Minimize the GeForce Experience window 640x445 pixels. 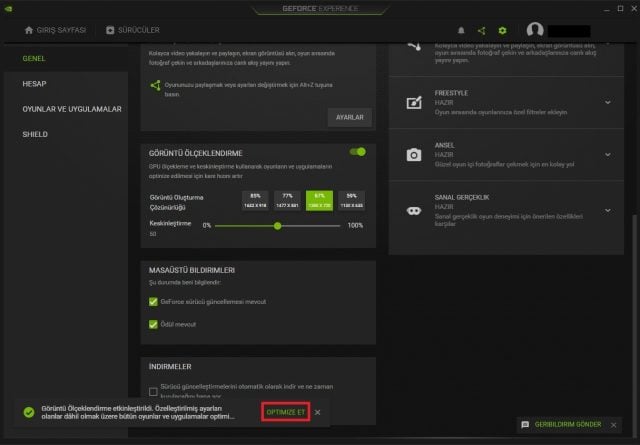click(x=607, y=9)
